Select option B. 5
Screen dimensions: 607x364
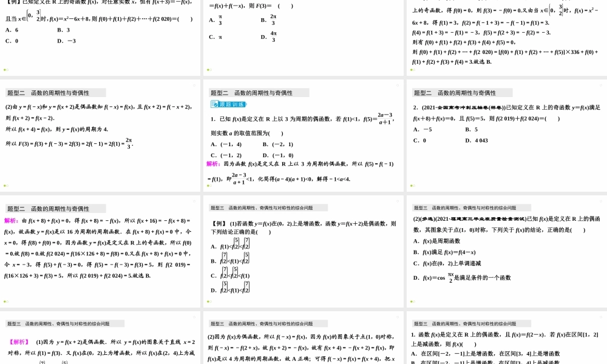click(x=472, y=130)
